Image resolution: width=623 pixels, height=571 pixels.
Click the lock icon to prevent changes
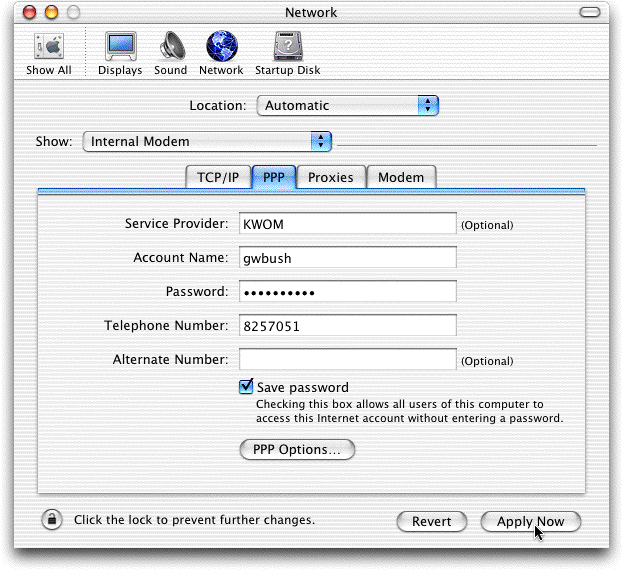(52, 519)
